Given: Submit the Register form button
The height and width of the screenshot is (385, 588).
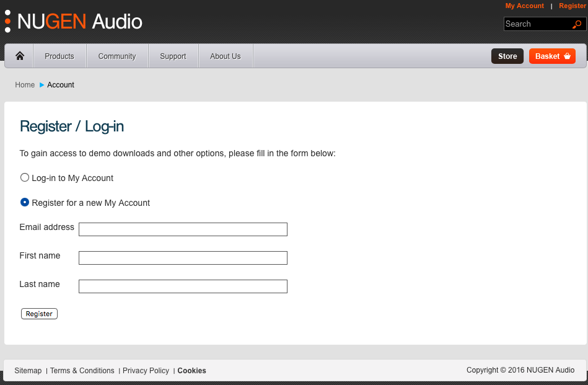Looking at the screenshot, I should (x=39, y=314).
